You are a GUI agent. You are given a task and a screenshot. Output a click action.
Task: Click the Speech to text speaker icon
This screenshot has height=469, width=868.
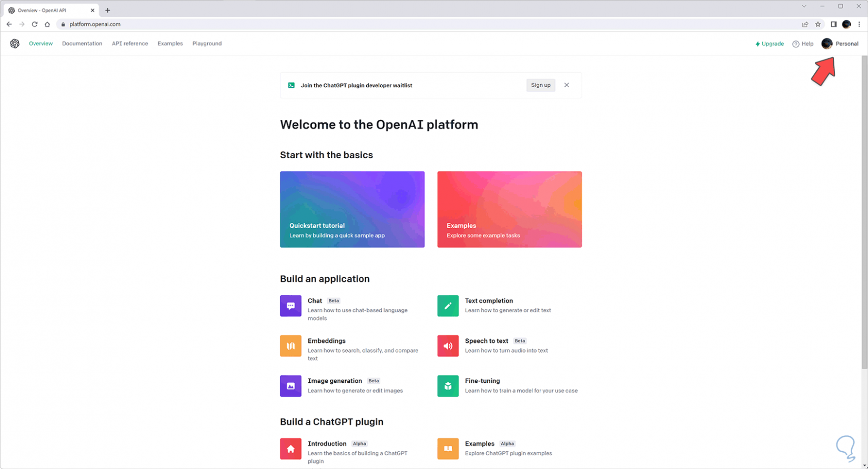point(448,346)
